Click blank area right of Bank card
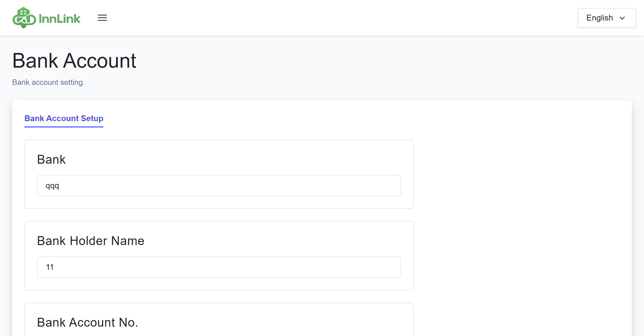The height and width of the screenshot is (336, 644). click(520, 175)
